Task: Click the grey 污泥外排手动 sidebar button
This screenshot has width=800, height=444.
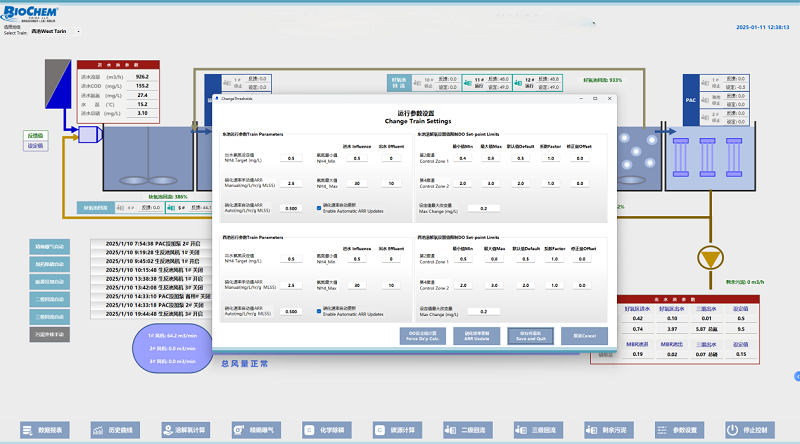Action: coord(49,335)
